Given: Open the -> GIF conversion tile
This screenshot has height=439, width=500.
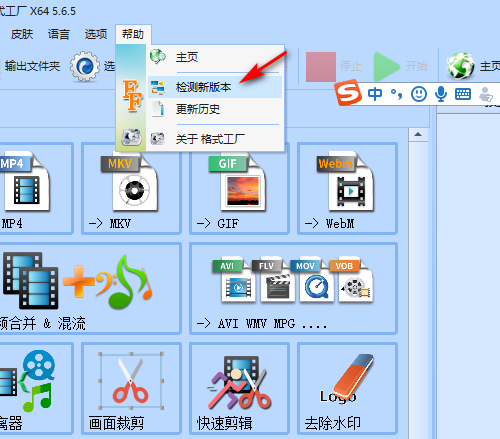Looking at the screenshot, I should pos(239,188).
